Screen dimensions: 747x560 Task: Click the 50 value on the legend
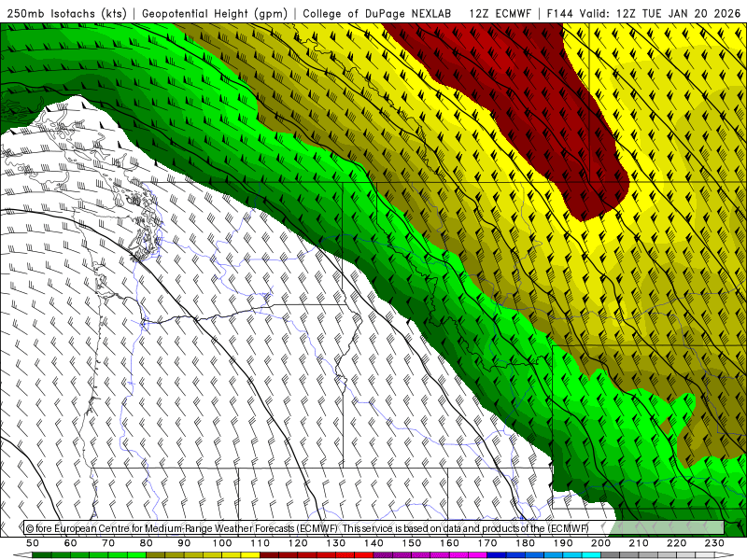pyautogui.click(x=33, y=543)
